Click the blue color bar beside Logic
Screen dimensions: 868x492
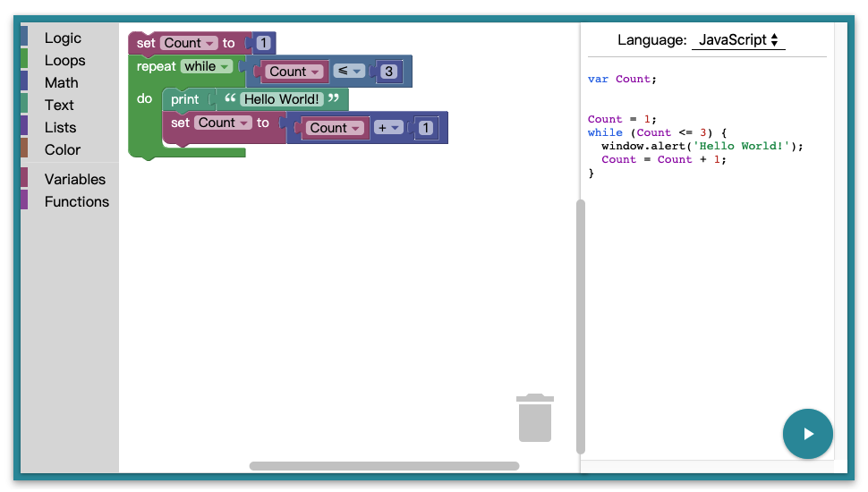(24, 36)
